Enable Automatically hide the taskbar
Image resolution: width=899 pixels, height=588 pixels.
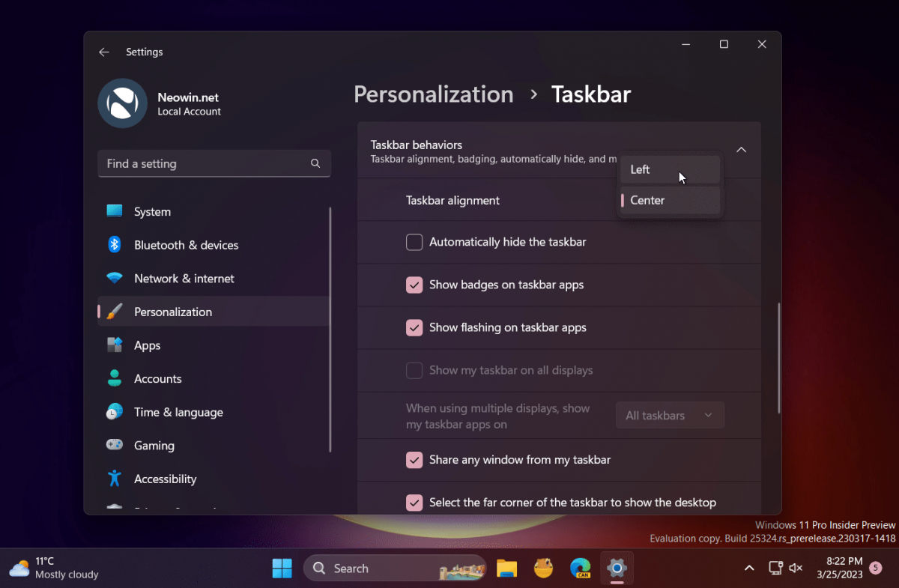(414, 242)
